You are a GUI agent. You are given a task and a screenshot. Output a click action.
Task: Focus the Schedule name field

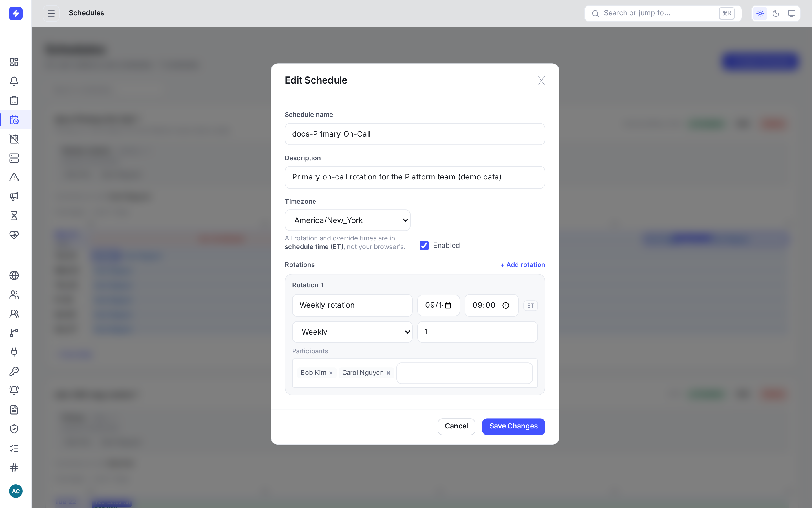tap(415, 134)
